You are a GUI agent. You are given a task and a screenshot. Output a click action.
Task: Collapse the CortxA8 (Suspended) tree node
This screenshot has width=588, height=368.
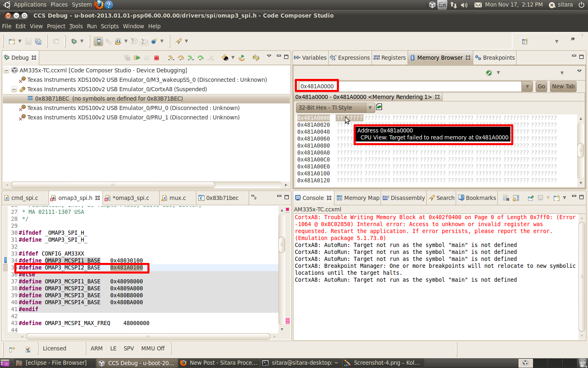pyautogui.click(x=14, y=89)
